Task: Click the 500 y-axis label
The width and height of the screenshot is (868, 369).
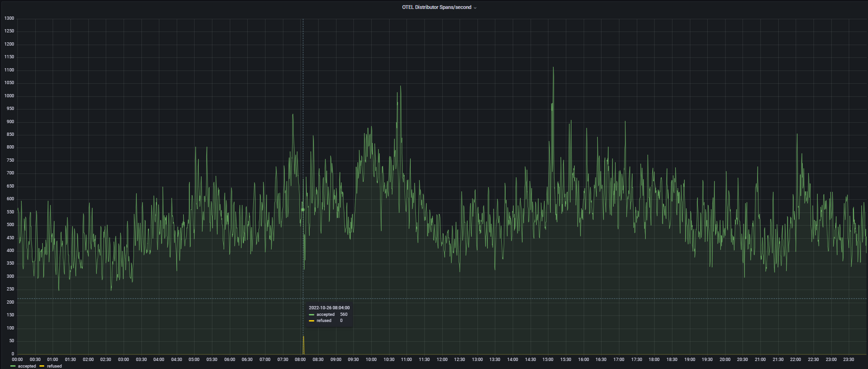Action: click(10, 225)
